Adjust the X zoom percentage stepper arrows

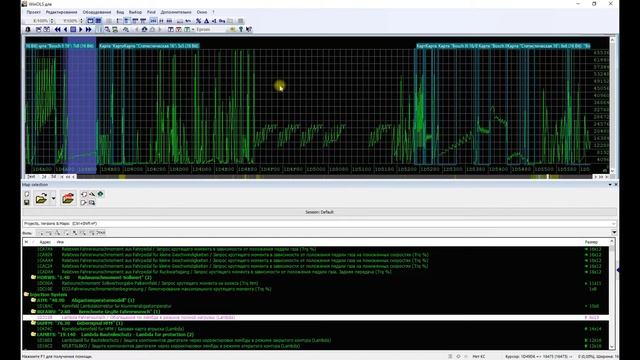pos(52,20)
